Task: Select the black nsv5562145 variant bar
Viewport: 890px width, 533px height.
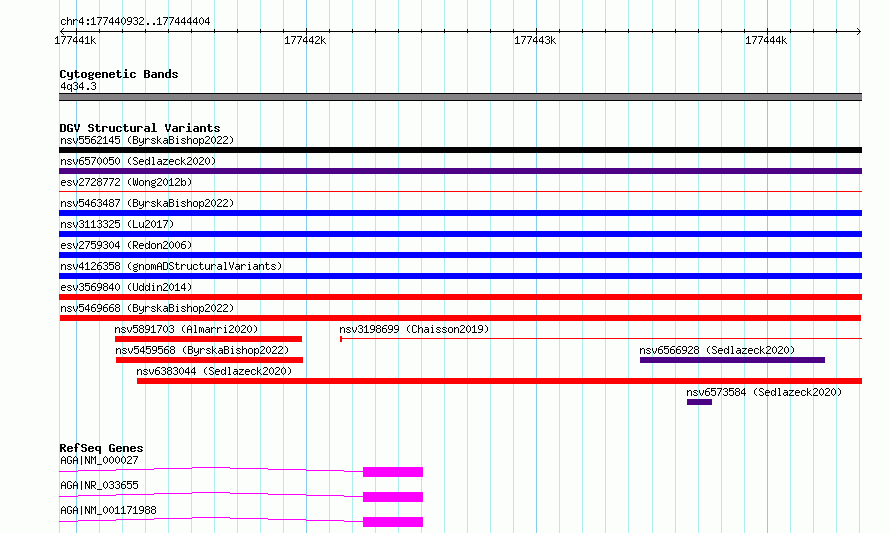Action: point(460,150)
